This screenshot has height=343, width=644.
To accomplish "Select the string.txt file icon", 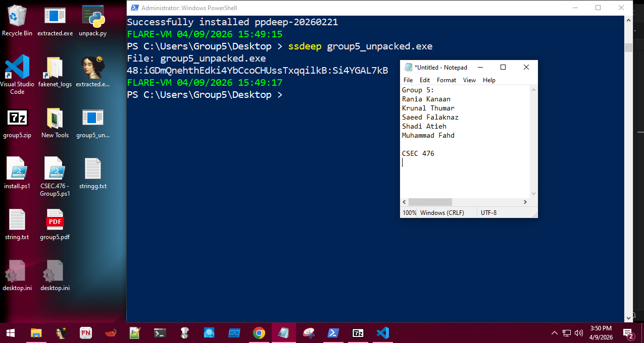I will pyautogui.click(x=17, y=224).
